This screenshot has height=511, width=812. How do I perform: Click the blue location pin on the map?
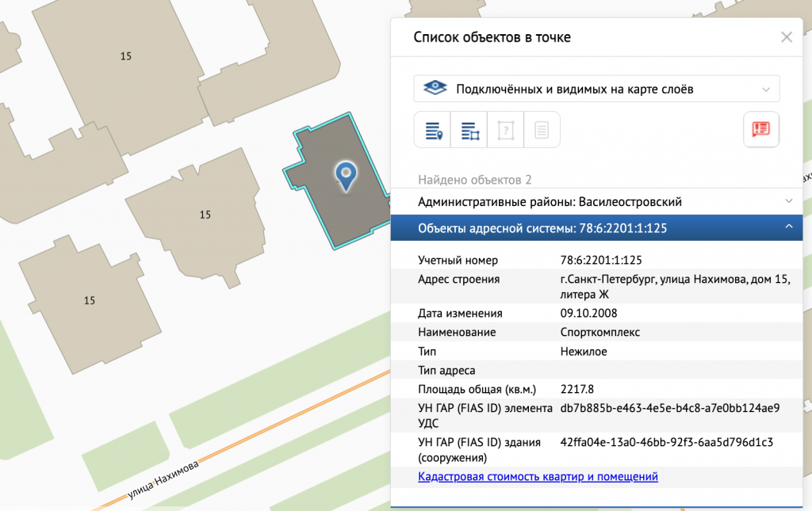(345, 174)
